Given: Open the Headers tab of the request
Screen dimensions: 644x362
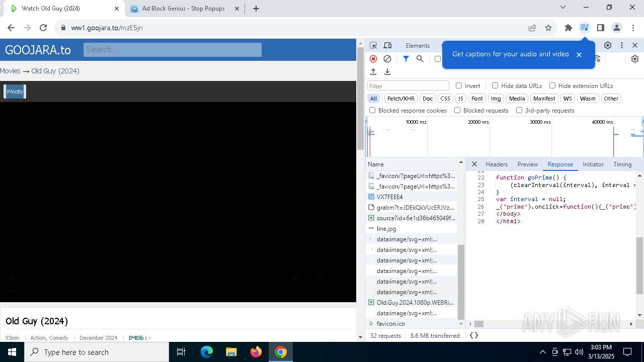Looking at the screenshot, I should point(497,164).
